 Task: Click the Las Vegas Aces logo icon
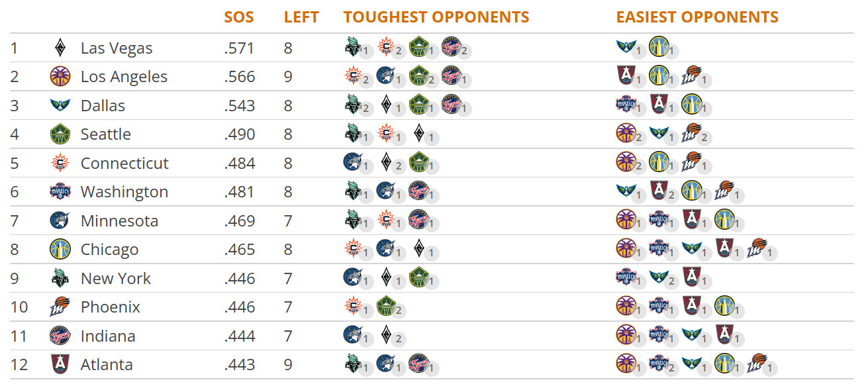[x=60, y=48]
